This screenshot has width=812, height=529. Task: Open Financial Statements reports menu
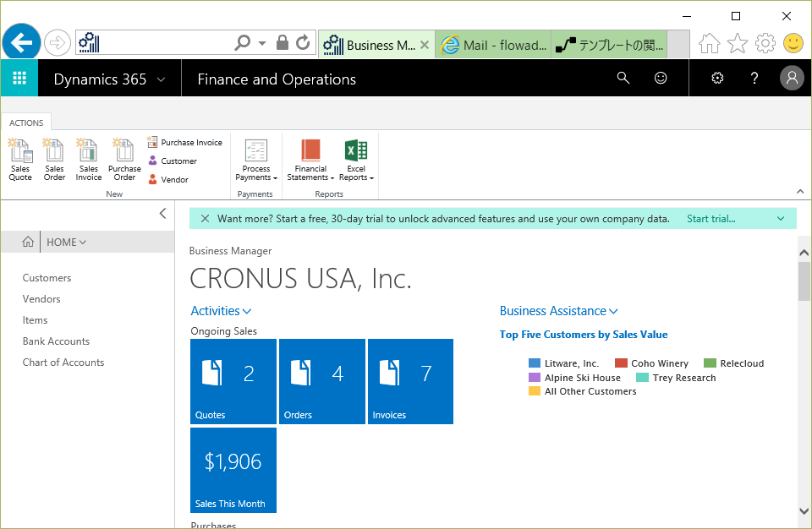[310, 161]
